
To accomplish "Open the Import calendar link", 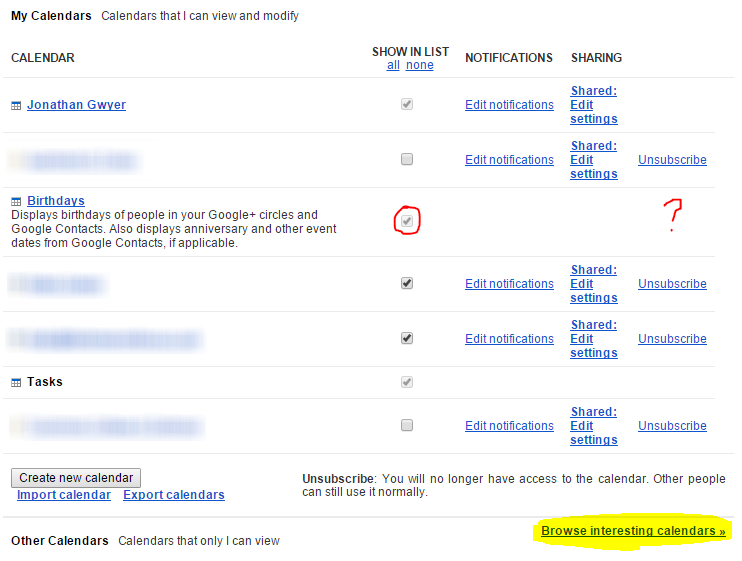I will point(64,495).
